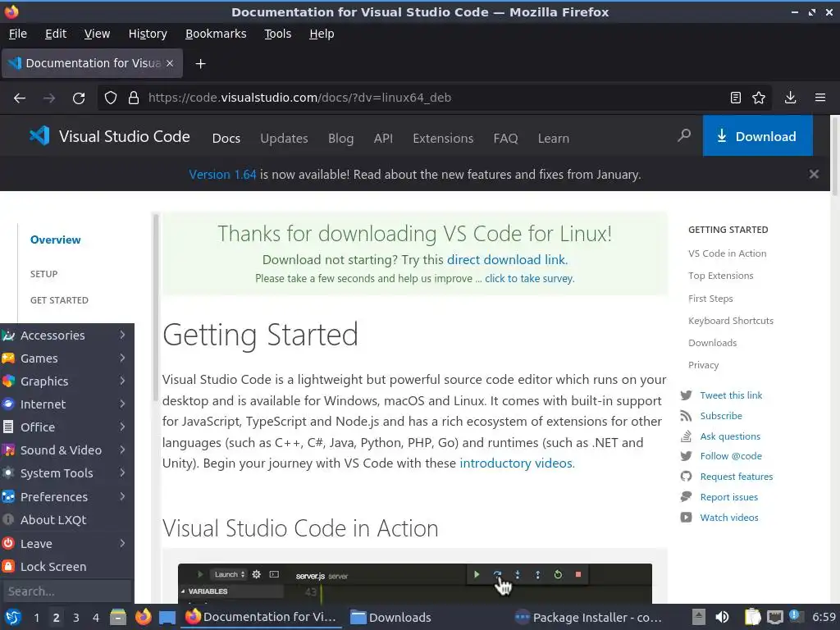Click the Tweet this link item
Viewport: 840px width, 630px height.
pos(731,395)
